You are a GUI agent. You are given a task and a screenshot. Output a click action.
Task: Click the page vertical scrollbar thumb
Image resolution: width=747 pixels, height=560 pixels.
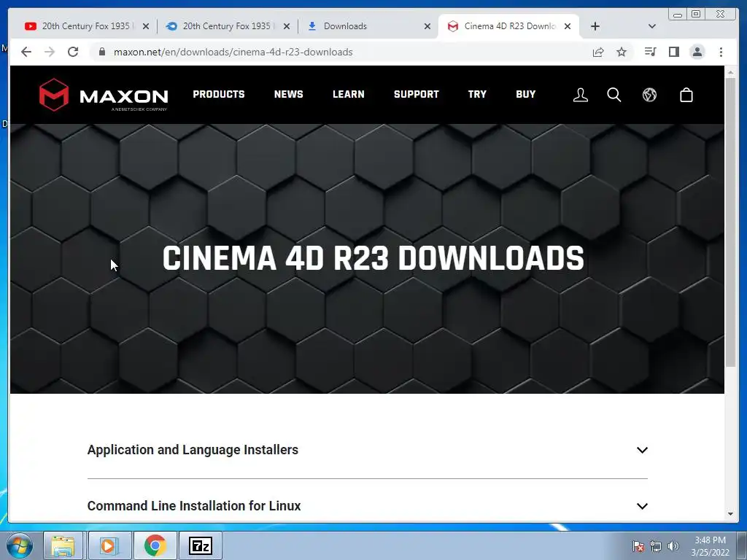(730, 222)
